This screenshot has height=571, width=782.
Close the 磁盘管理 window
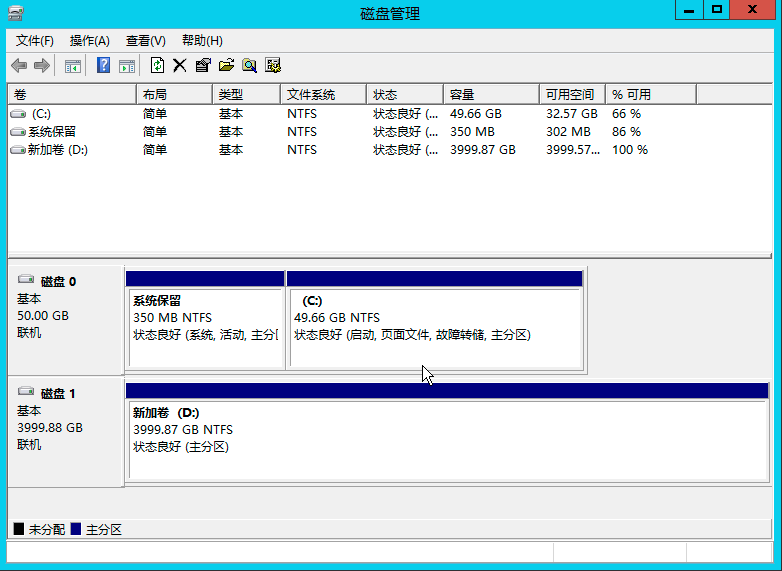[753, 10]
